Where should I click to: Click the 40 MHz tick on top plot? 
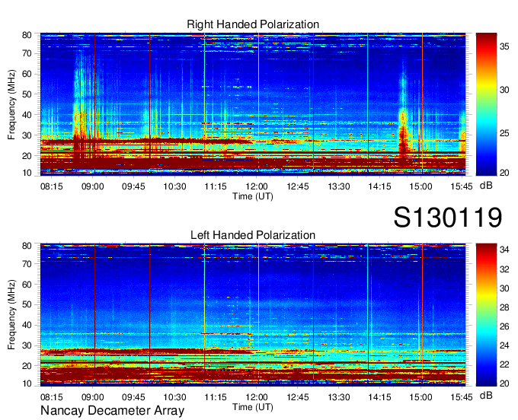point(27,115)
